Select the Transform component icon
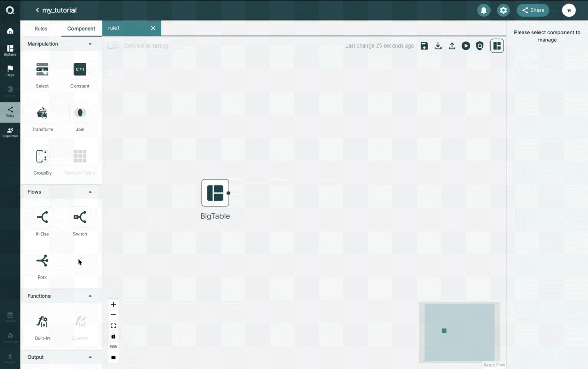The height and width of the screenshot is (369, 588). pos(42,113)
